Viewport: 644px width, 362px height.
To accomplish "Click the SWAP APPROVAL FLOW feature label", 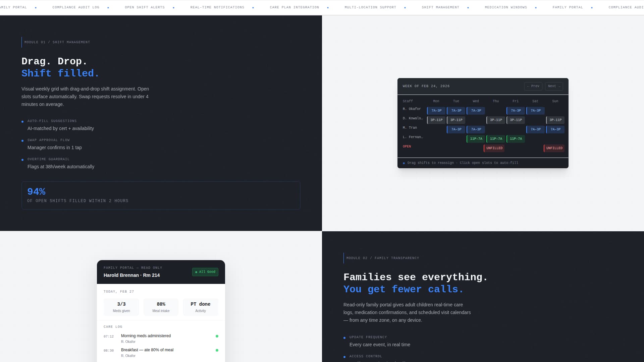I will click(x=49, y=140).
